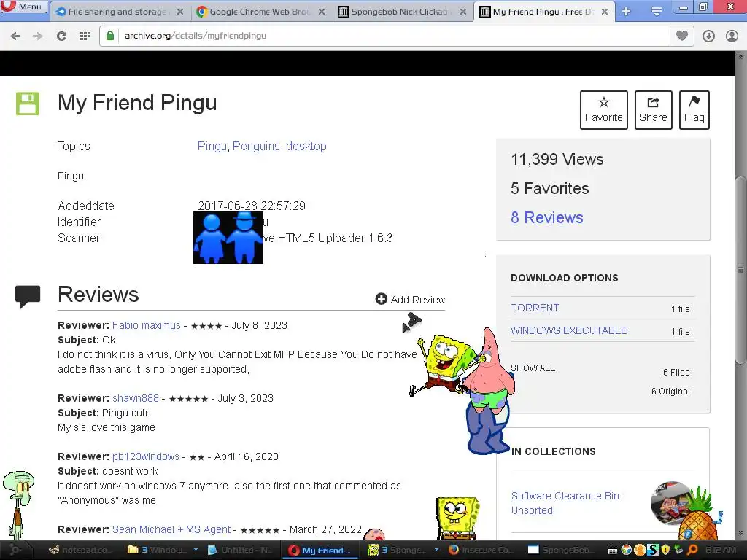Screen dimensions: 747x560
Task: Open the taskbar start button
Action: (x=15, y=550)
